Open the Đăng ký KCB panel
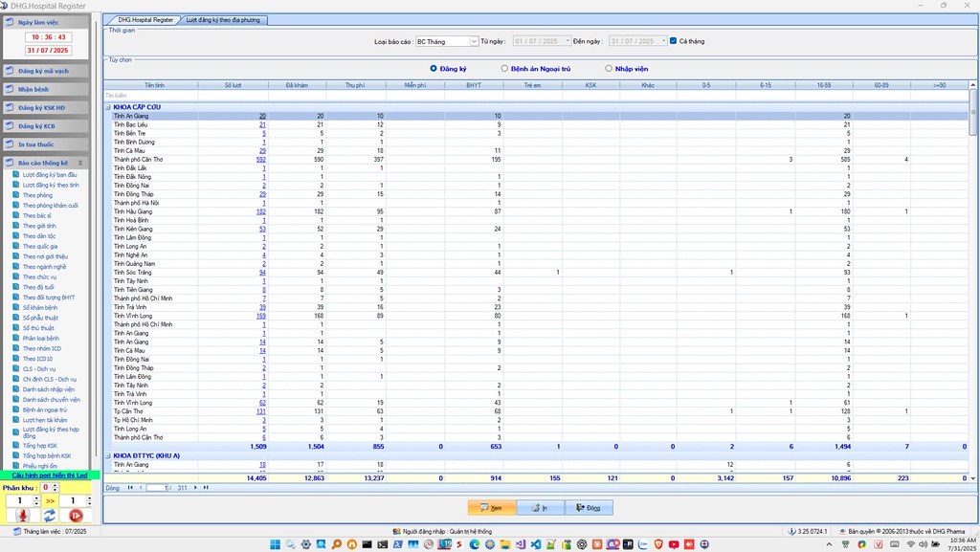Screen dimensions: 980x552 46,125
